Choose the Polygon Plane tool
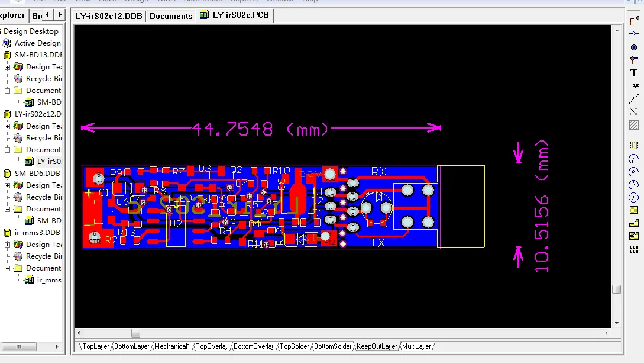This screenshot has width=644, height=363. point(634,223)
